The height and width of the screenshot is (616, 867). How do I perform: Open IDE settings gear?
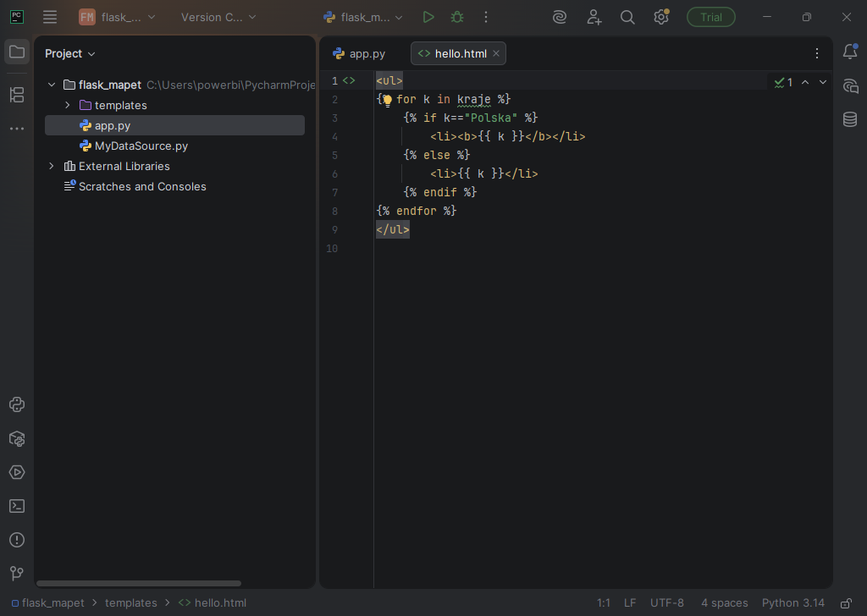click(660, 17)
